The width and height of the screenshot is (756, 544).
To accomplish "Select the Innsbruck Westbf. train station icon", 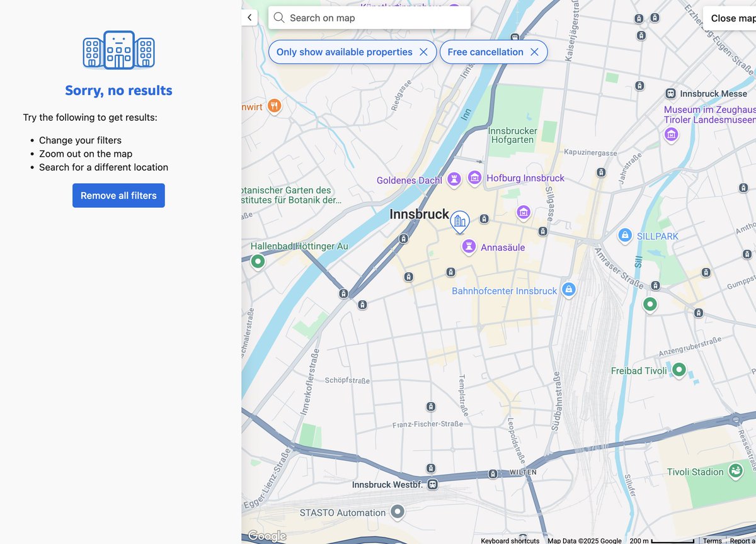I will [x=433, y=485].
